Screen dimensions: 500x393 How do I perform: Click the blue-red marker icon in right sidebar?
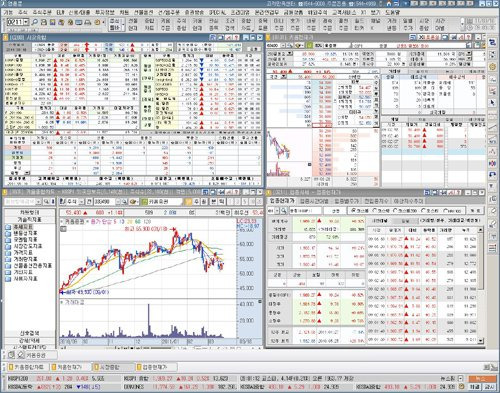click(493, 163)
